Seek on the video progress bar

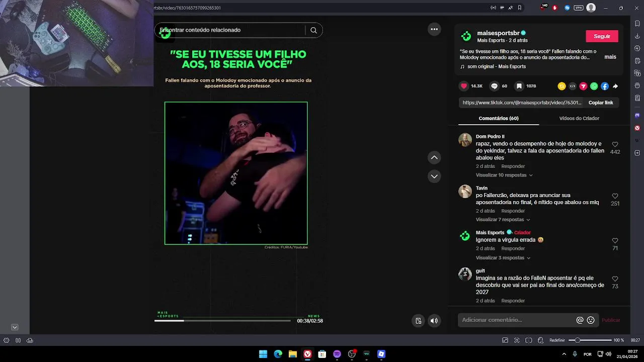pyautogui.click(x=222, y=321)
